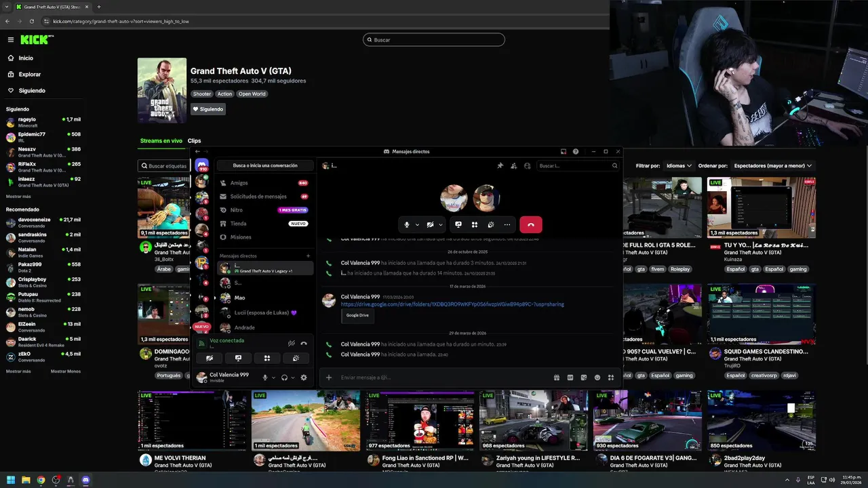
Task: Select the Shooter category tag
Action: click(202, 94)
